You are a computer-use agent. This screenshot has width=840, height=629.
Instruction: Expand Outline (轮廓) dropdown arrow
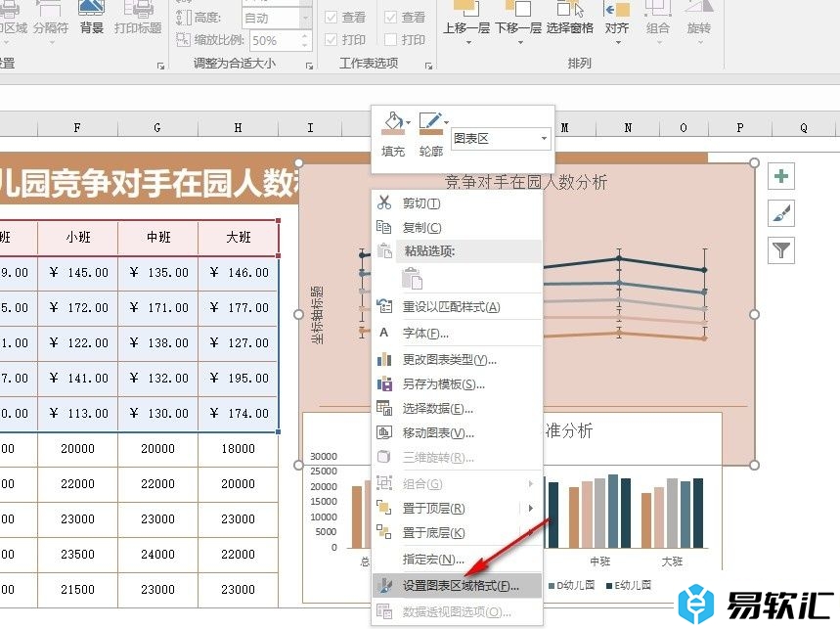click(446, 122)
